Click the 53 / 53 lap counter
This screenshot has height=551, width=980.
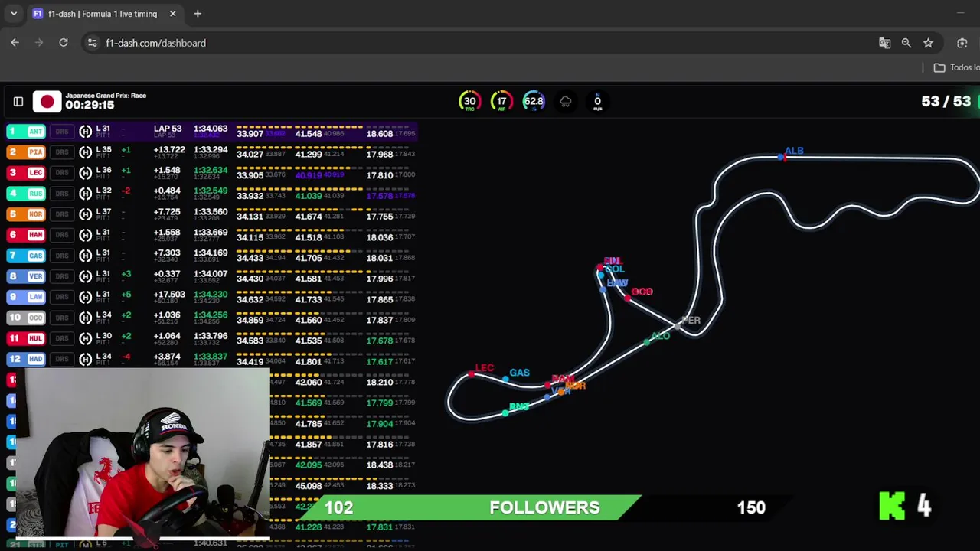click(946, 101)
